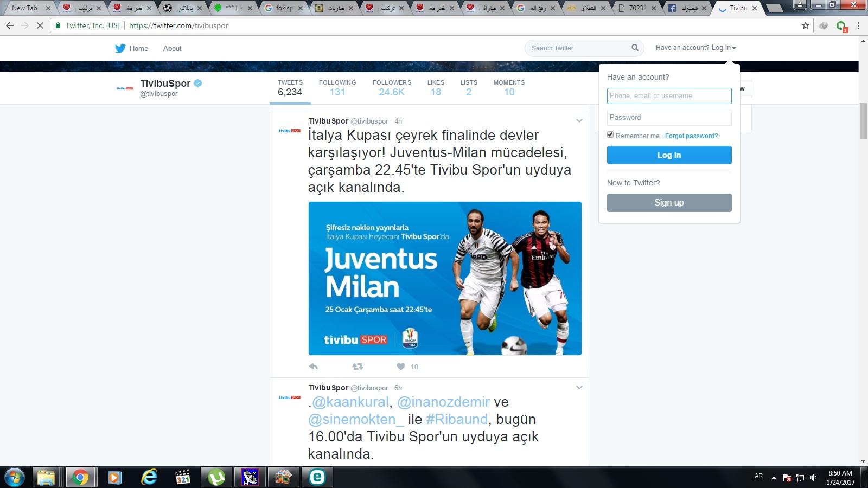Click the 4h timestamp on first tweet
The height and width of the screenshot is (488, 868).
click(x=398, y=121)
